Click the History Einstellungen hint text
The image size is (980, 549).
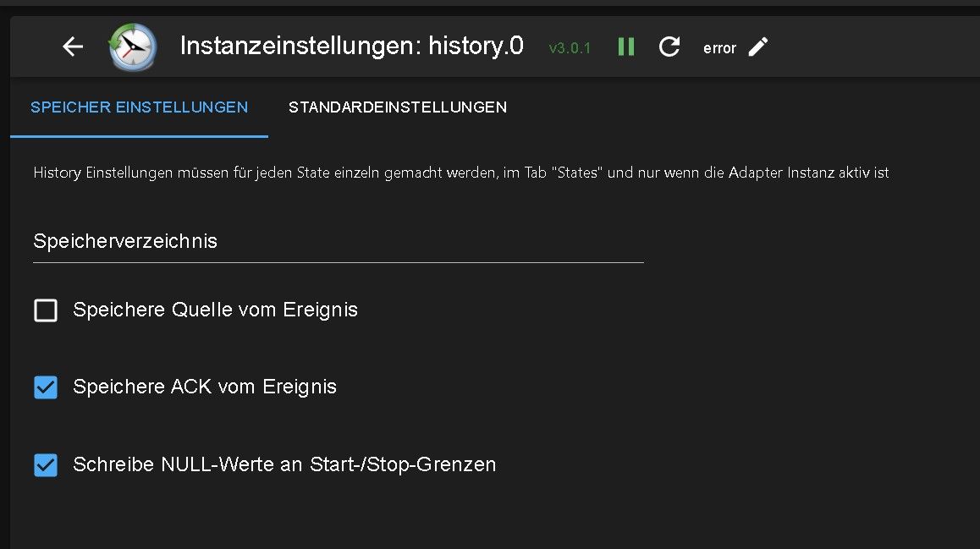click(x=461, y=173)
